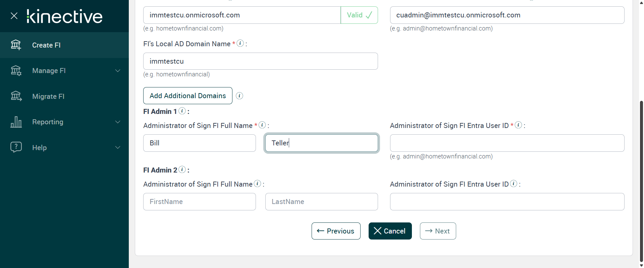Click the Help question bubble icon
The height and width of the screenshot is (268, 644).
click(x=16, y=147)
